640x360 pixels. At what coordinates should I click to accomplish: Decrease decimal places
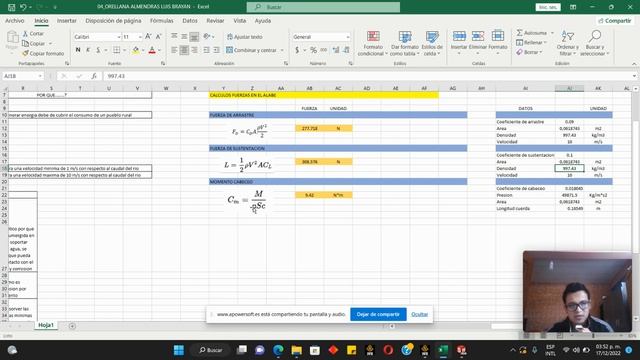pos(346,50)
